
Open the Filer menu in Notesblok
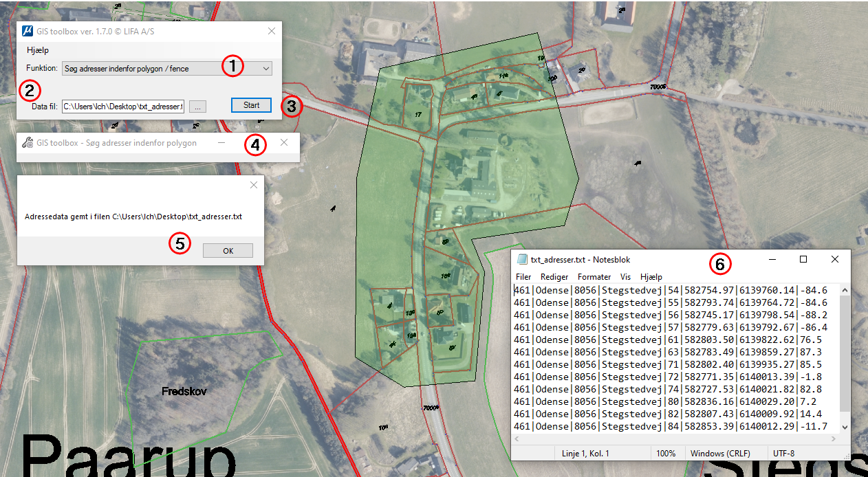click(x=523, y=277)
